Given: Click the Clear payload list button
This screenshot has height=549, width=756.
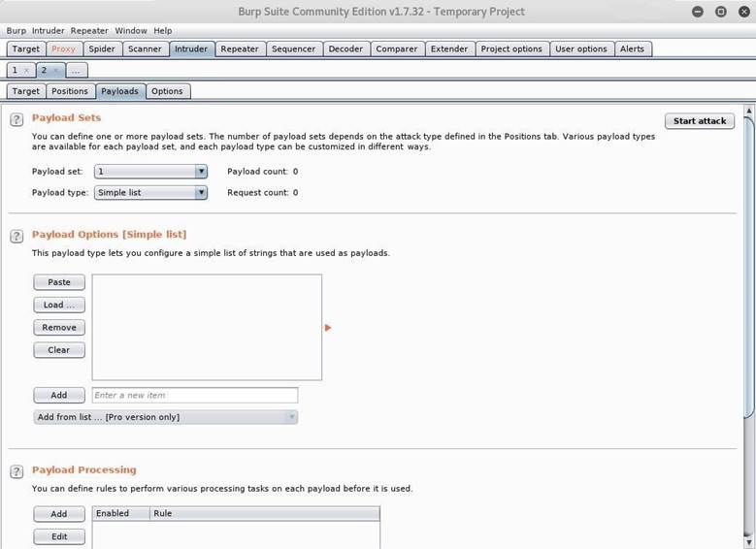Looking at the screenshot, I should [59, 350].
